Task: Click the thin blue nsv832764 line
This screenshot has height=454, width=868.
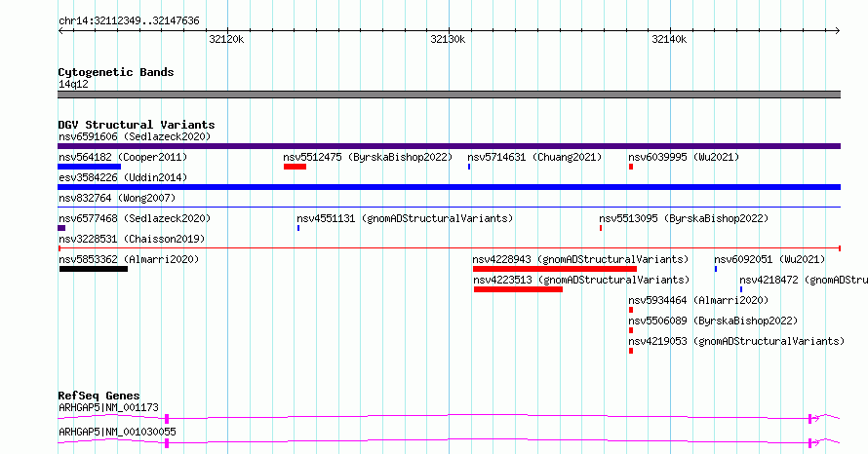Action: (449, 208)
